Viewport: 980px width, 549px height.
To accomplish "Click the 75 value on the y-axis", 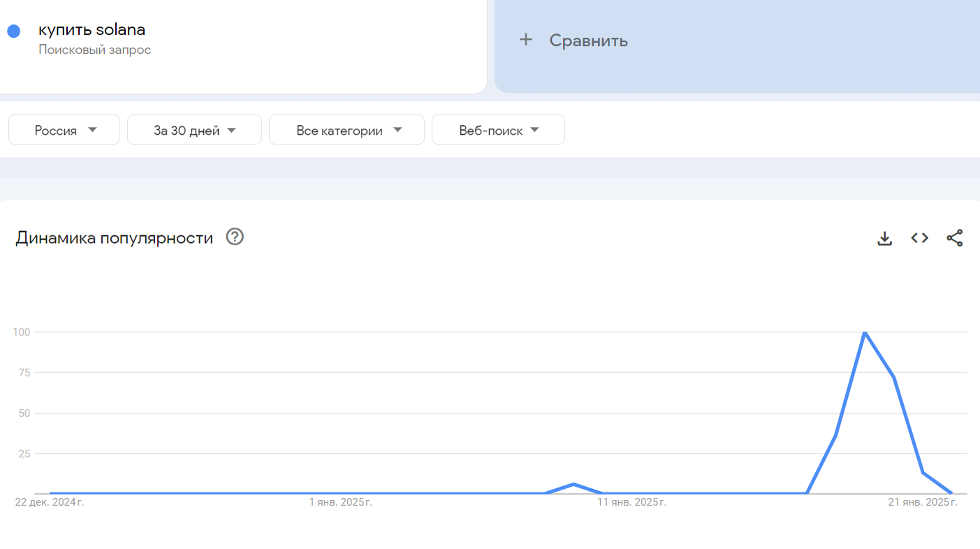I will [24, 372].
